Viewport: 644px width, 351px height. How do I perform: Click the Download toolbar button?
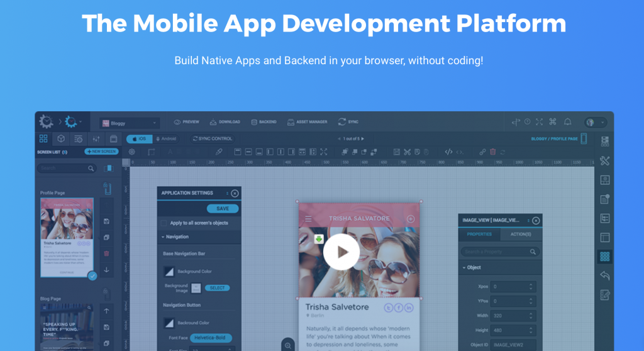[225, 122]
